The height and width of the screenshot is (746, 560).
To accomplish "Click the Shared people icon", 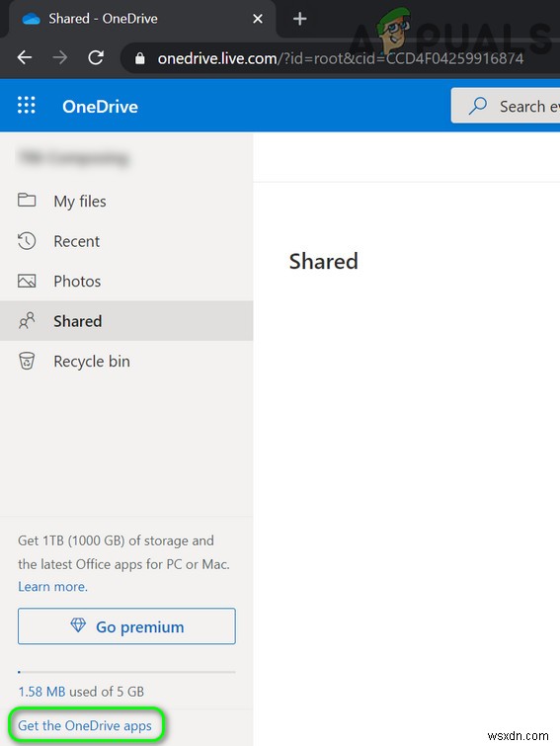I will pyautogui.click(x=27, y=321).
